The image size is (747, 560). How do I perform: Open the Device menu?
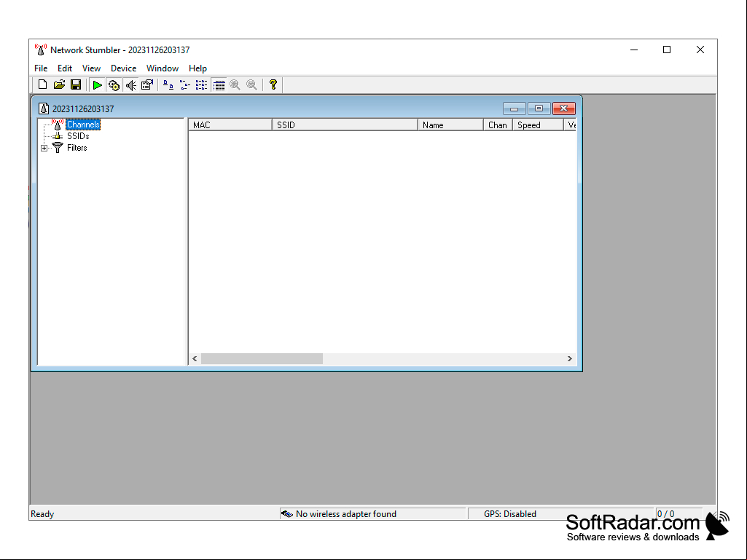(x=123, y=68)
